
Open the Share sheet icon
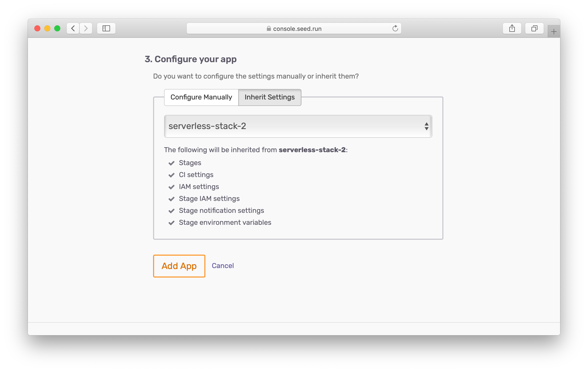[512, 28]
